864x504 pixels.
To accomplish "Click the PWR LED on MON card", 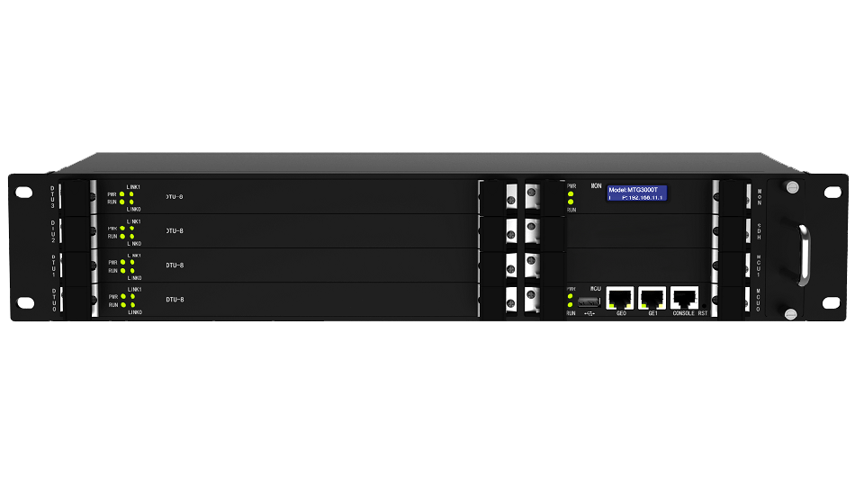I will coord(571,193).
